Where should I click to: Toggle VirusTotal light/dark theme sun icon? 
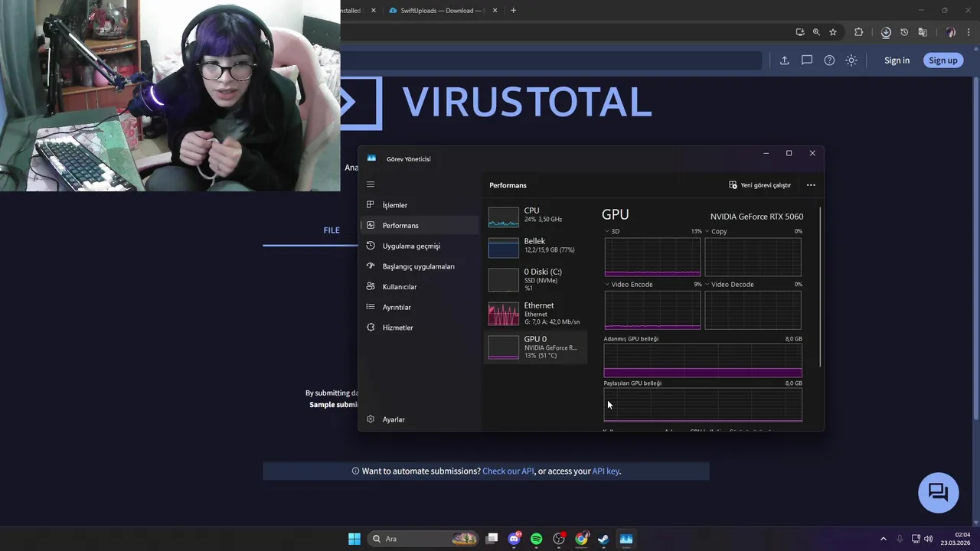pos(851,60)
